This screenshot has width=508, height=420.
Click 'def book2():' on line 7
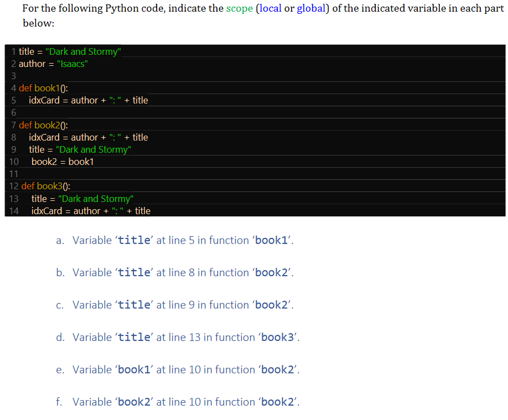(43, 125)
